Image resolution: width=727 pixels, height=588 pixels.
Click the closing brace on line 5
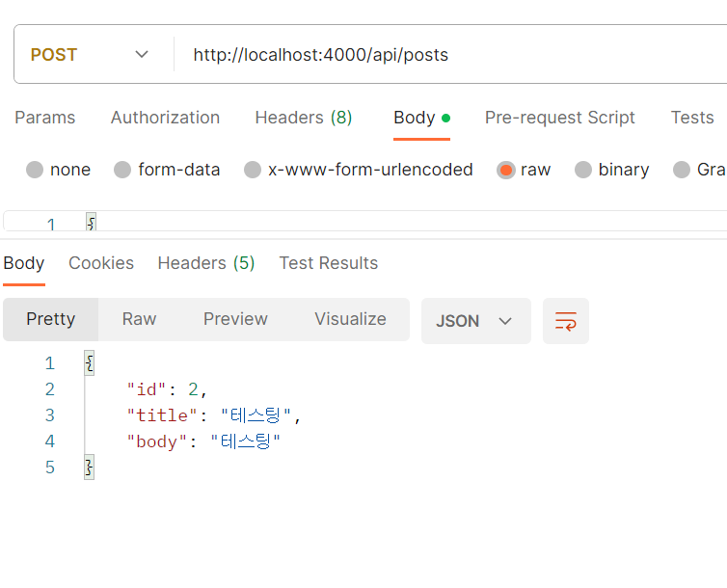click(90, 468)
